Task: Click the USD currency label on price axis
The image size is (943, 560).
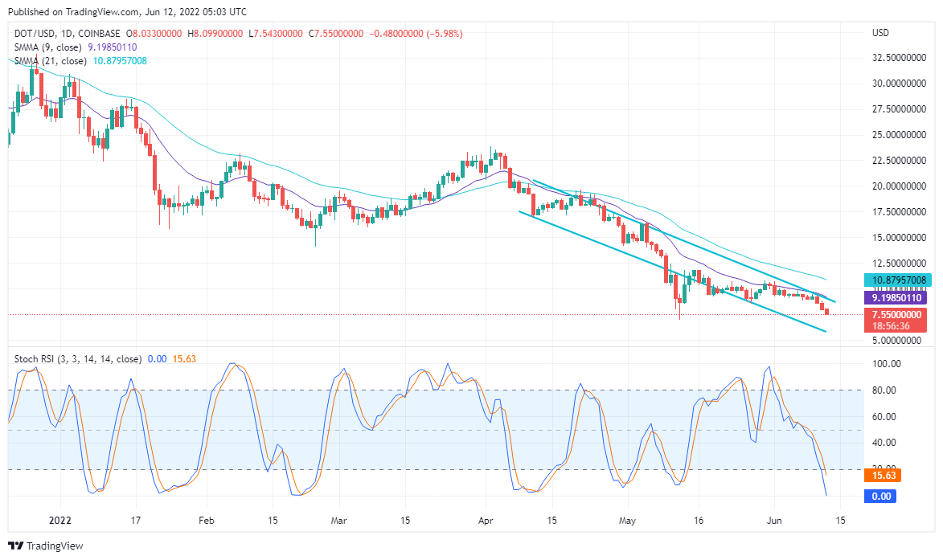Action: pyautogui.click(x=880, y=33)
